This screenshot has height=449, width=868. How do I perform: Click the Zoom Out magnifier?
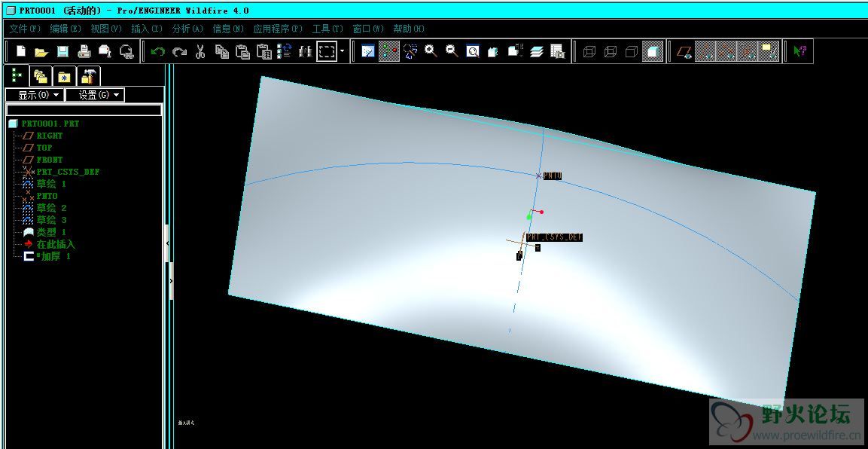click(x=452, y=51)
